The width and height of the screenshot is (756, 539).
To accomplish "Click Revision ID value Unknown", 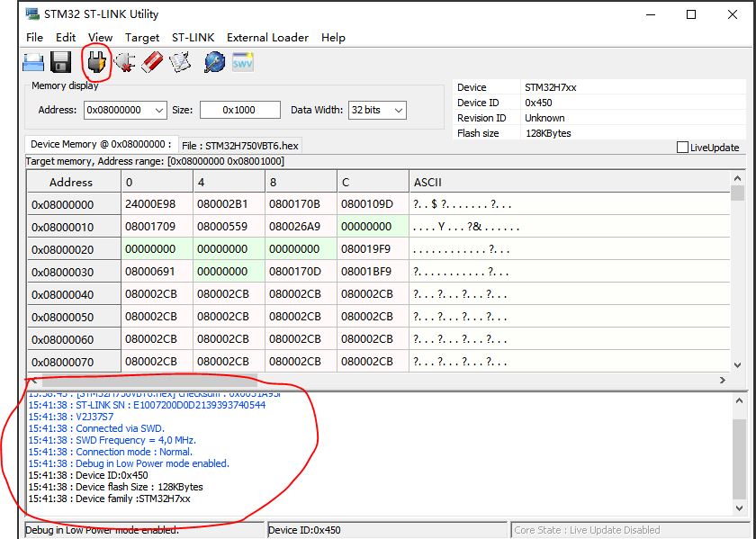I will [544, 118].
